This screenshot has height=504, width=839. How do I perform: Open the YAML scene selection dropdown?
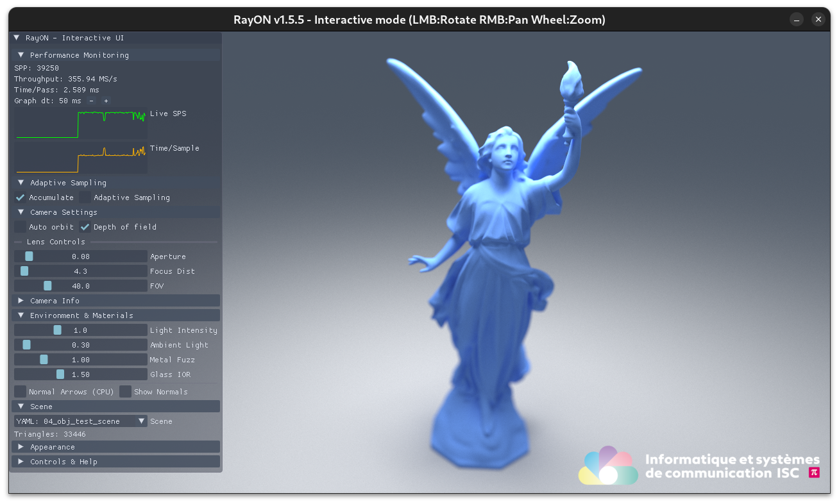point(81,421)
